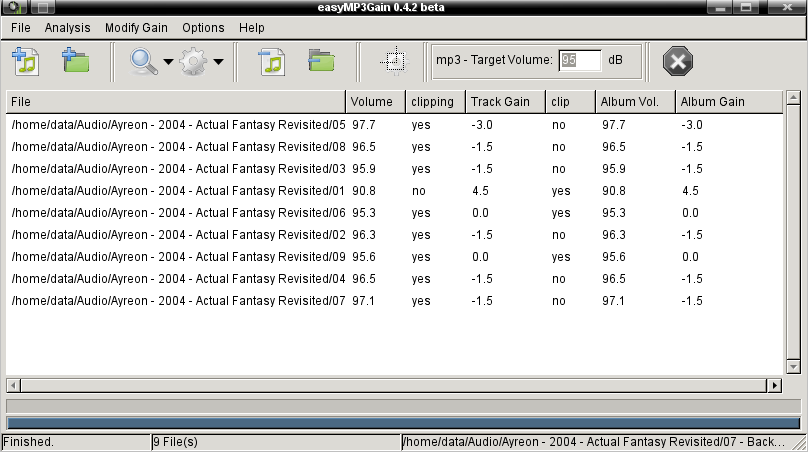Open the window menu icon in title bar
The width and height of the screenshot is (808, 452).
point(14,7)
